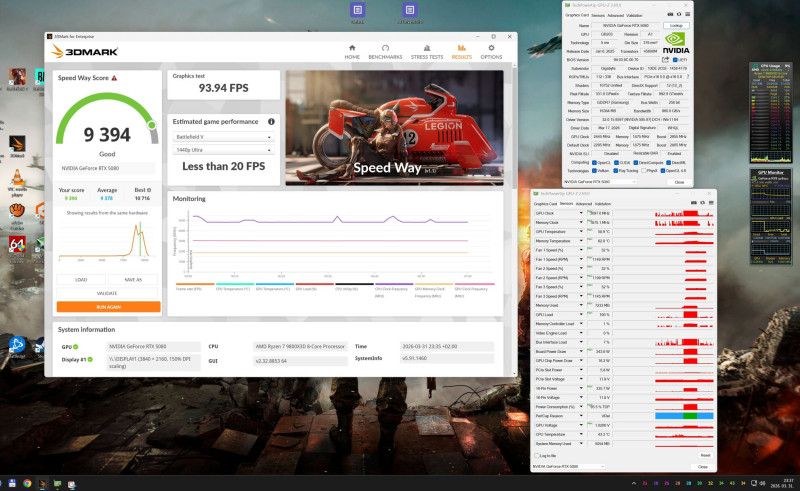Click the VALIDATE button in 3DMark
The width and height of the screenshot is (800, 491).
pos(107,293)
